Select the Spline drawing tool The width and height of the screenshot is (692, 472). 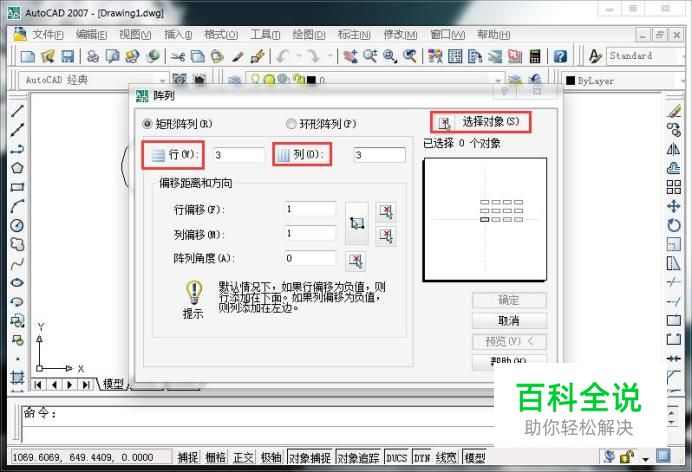[17, 264]
